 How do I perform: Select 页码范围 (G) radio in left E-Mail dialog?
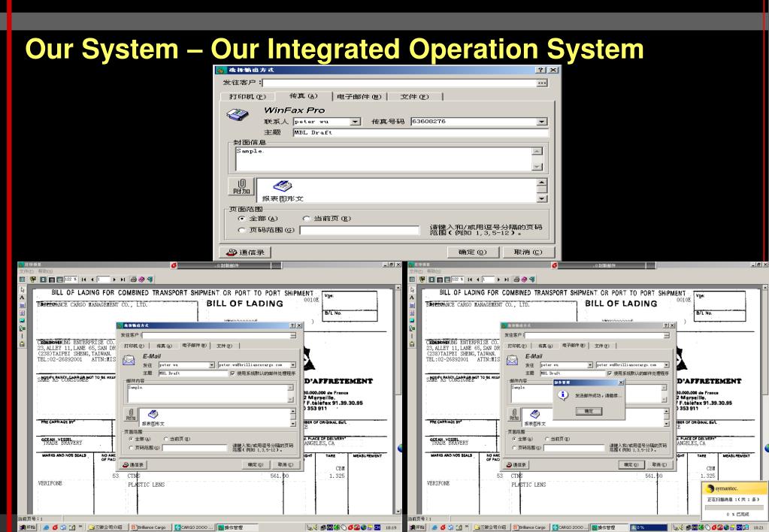tap(131, 448)
